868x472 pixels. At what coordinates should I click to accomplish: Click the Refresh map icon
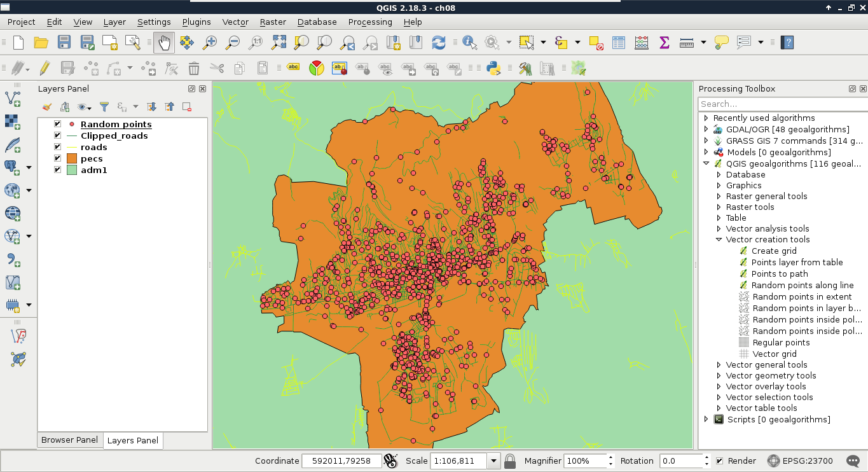pyautogui.click(x=438, y=43)
